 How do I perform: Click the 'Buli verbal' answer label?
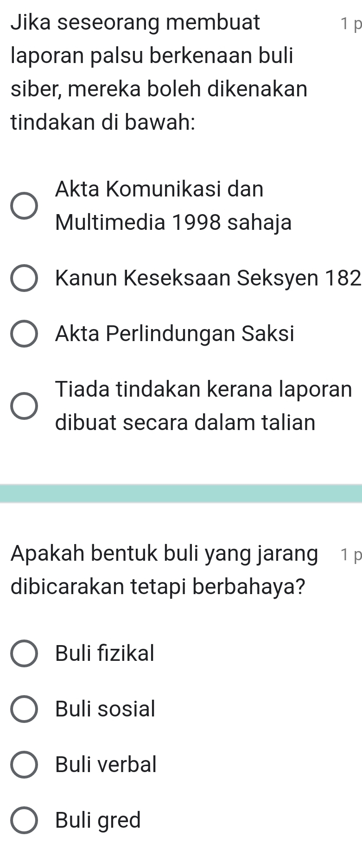(x=106, y=765)
